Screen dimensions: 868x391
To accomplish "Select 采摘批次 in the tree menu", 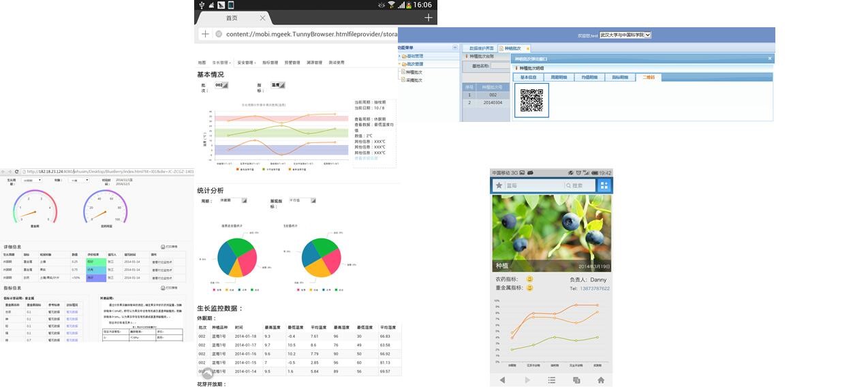I will [414, 80].
